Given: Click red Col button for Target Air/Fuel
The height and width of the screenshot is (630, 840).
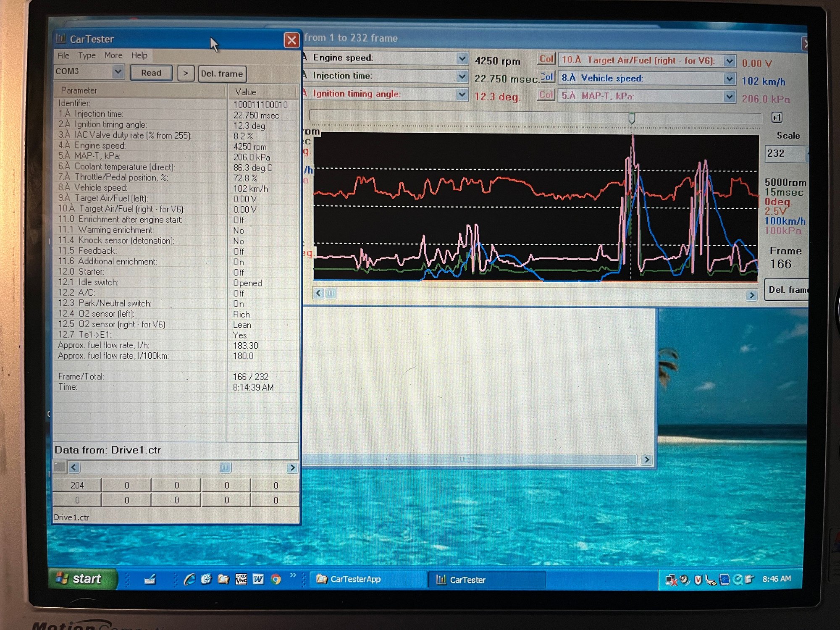Looking at the screenshot, I should coord(546,59).
